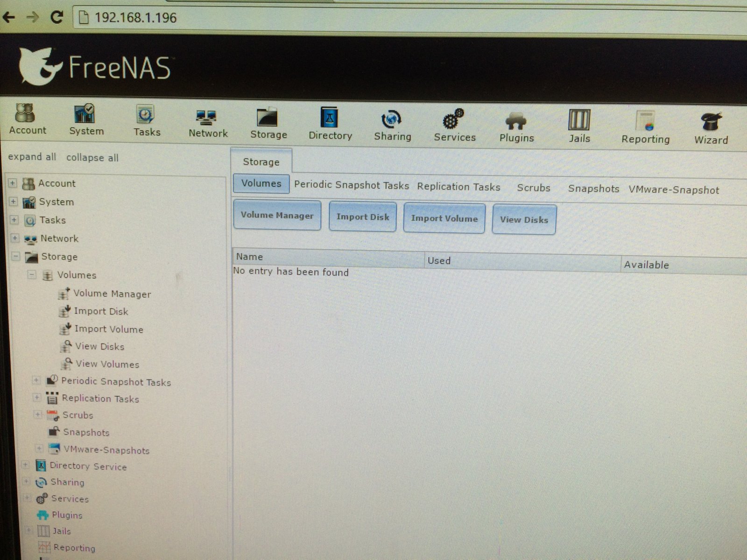Screen dimensions: 747x560
Task: Reload the page with refresh icon
Action: pos(57,17)
